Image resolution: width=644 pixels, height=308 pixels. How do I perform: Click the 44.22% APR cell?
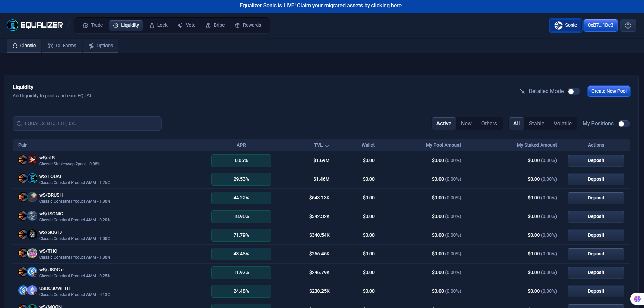click(x=241, y=198)
